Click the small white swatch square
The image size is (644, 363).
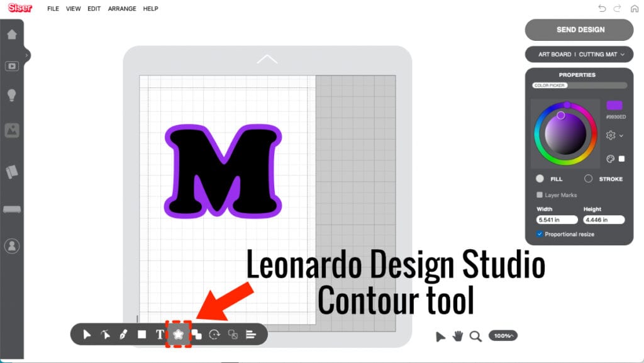[x=621, y=159]
